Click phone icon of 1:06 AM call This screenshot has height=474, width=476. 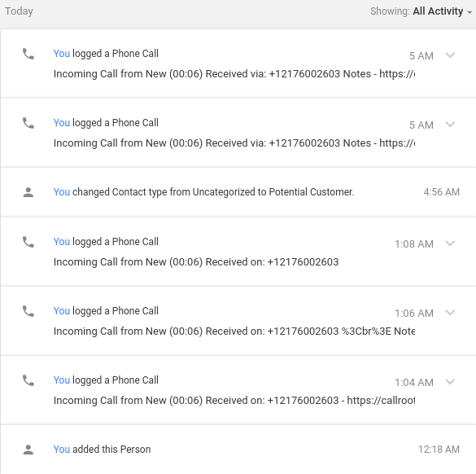tap(28, 311)
